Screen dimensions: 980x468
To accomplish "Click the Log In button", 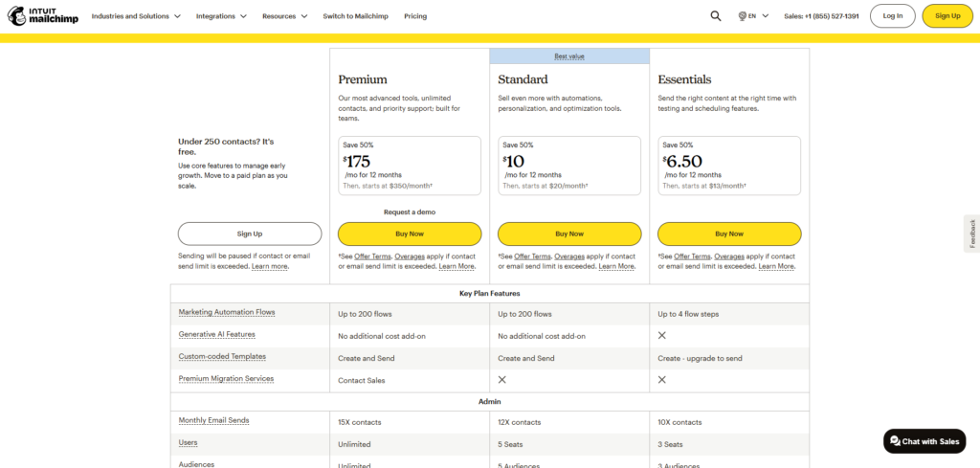I will tap(892, 16).
